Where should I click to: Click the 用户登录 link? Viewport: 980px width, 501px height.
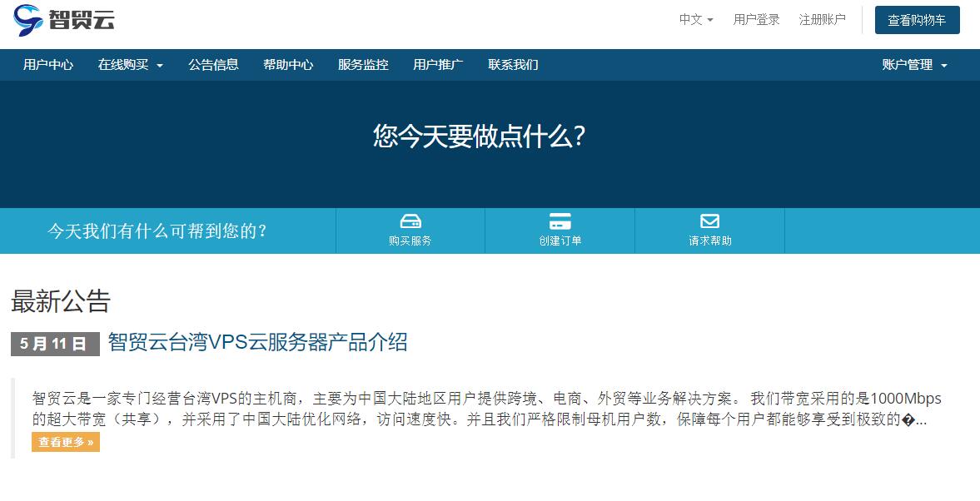coord(756,19)
